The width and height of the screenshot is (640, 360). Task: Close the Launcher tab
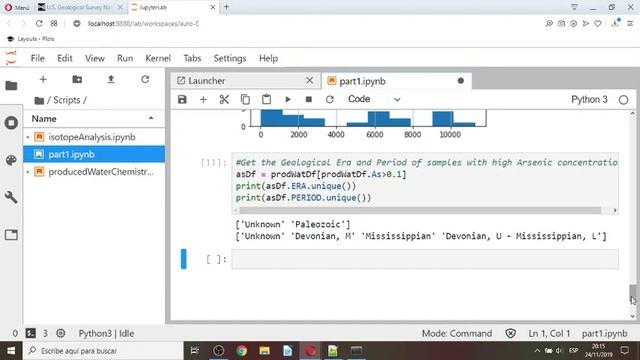coord(310,80)
